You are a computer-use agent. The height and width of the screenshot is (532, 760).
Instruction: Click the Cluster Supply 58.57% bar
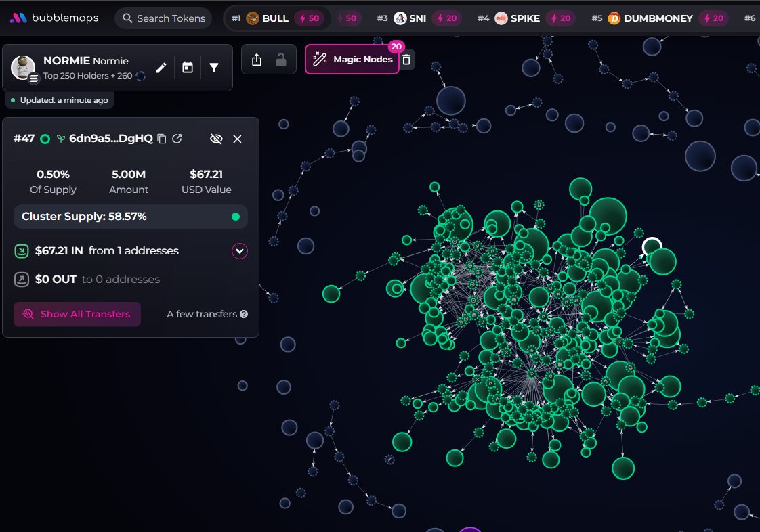(x=130, y=216)
